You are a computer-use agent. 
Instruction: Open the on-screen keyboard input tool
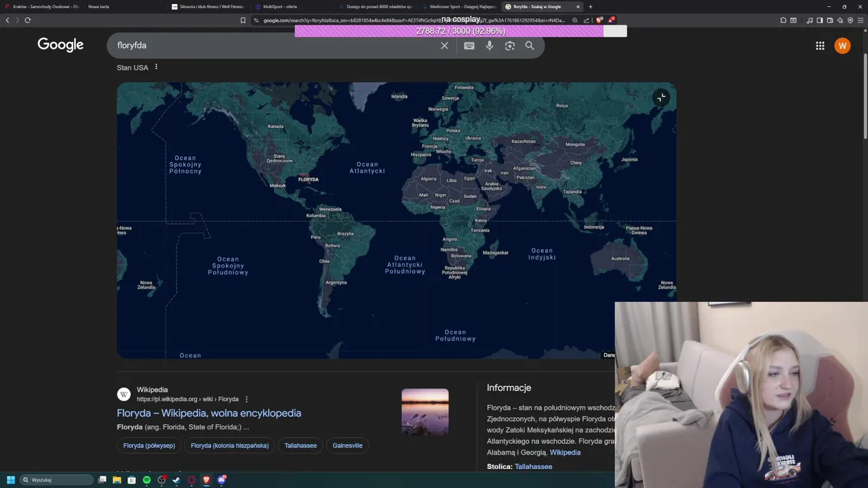pos(469,45)
